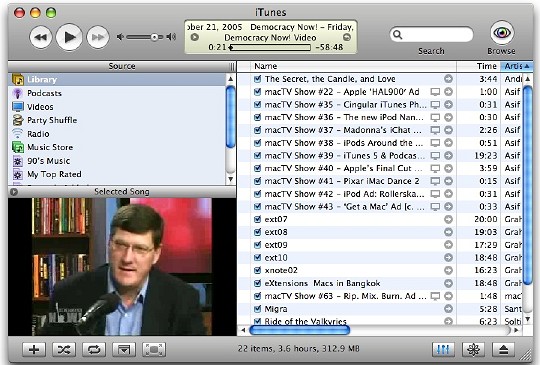The width and height of the screenshot is (540, 365).
Task: Open the equalizer button
Action: tap(443, 350)
